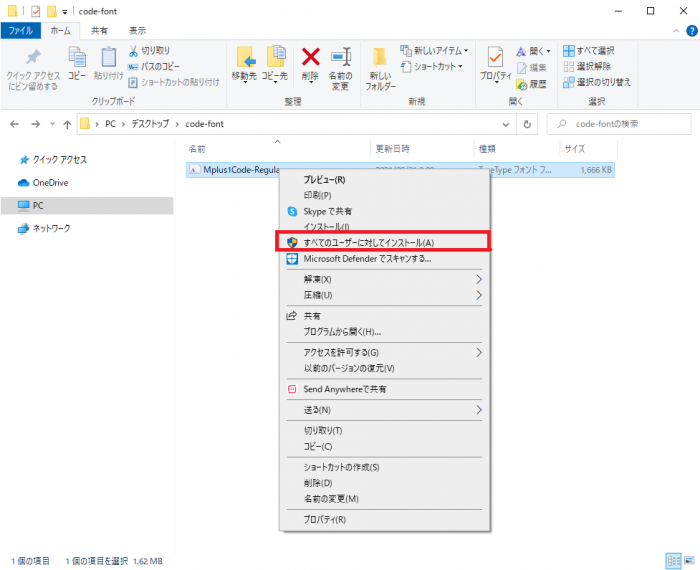Screen dimensions: 700x570
Task: Switch to large icons view at bottom right
Action: [686, 560]
